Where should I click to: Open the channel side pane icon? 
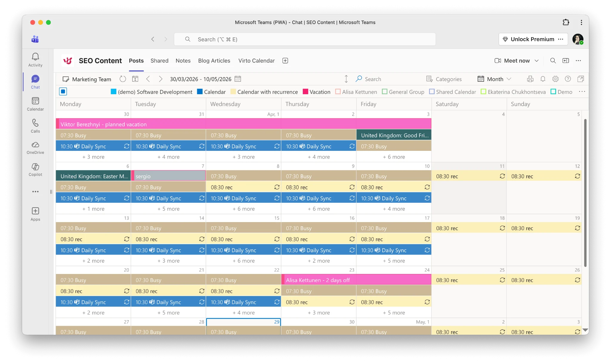click(x=566, y=61)
